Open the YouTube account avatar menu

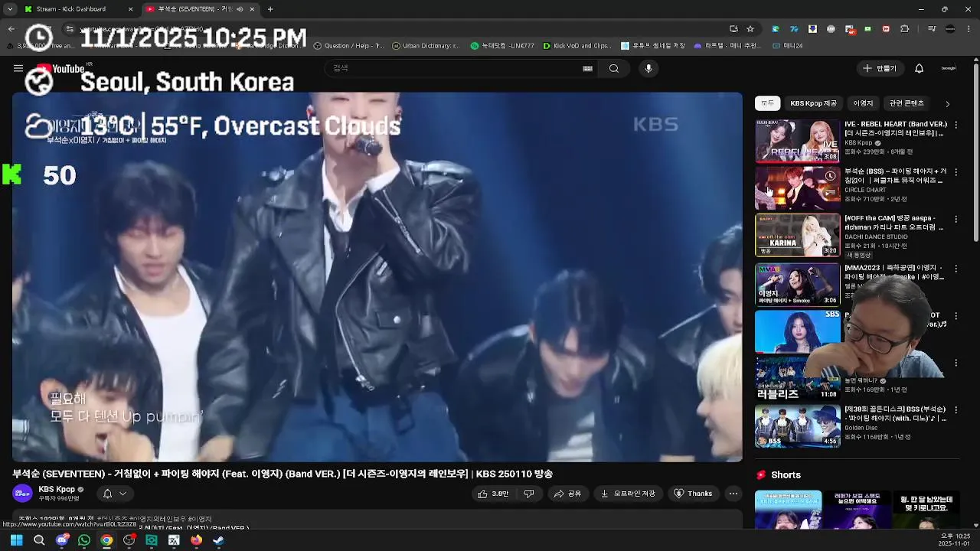pos(949,68)
